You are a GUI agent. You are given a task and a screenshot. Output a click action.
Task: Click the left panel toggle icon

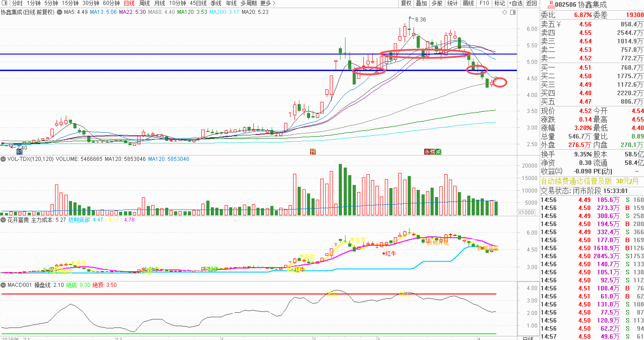(x=4, y=3)
